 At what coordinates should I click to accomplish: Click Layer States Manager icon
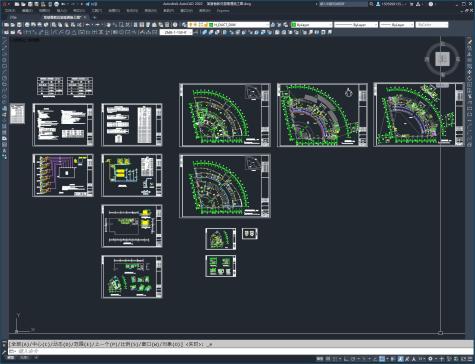286,25
